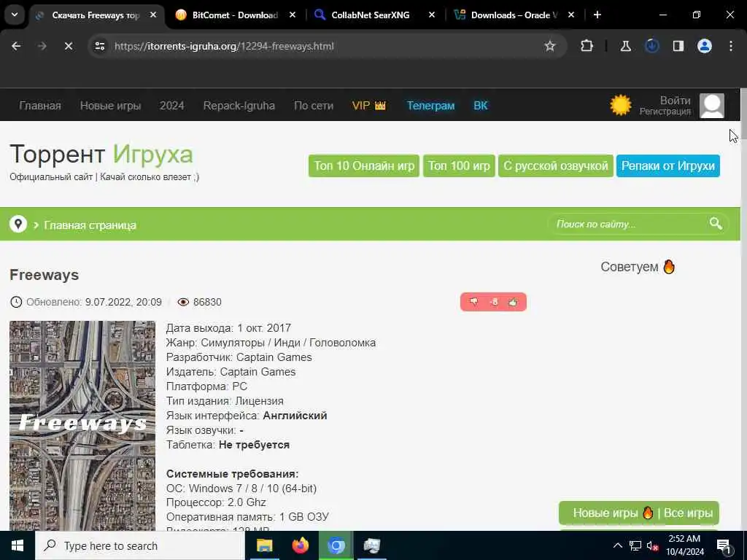Open Repack-Igruha navigation item
The height and width of the screenshot is (560, 747).
239,106
